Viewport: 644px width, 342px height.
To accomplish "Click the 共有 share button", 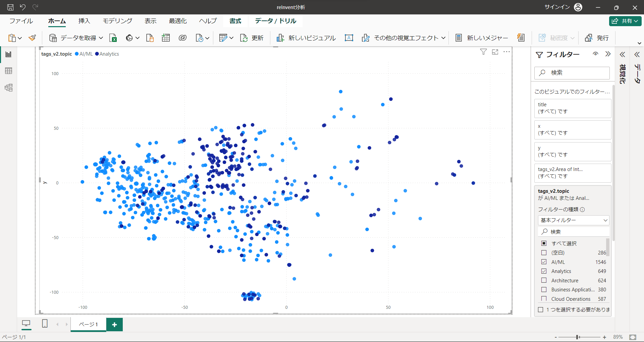I will [x=625, y=21].
